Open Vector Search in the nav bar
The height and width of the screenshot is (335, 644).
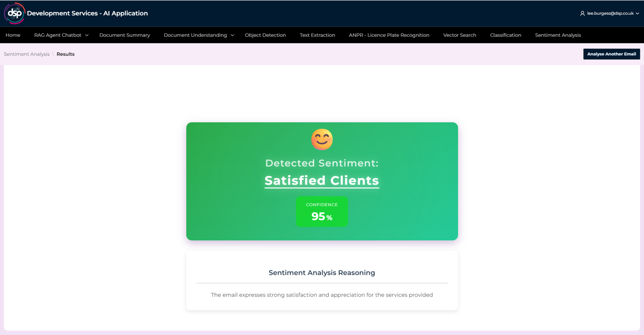point(459,35)
